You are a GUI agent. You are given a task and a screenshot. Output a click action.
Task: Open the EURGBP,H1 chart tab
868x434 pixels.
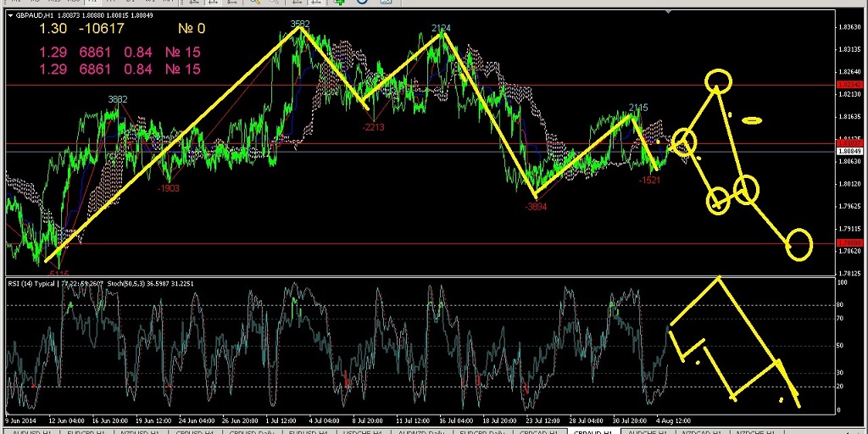pyautogui.click(x=82, y=431)
